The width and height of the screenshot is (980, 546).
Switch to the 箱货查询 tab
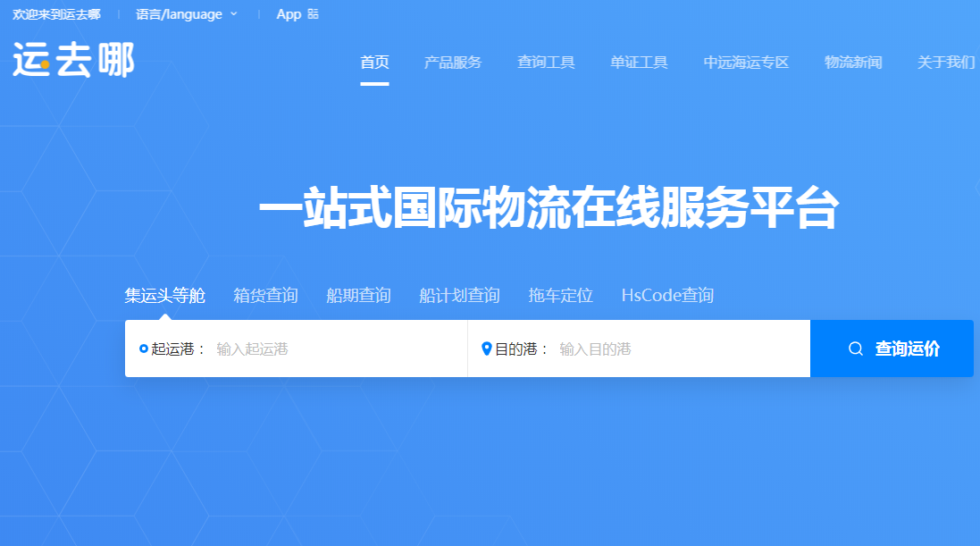pos(265,295)
